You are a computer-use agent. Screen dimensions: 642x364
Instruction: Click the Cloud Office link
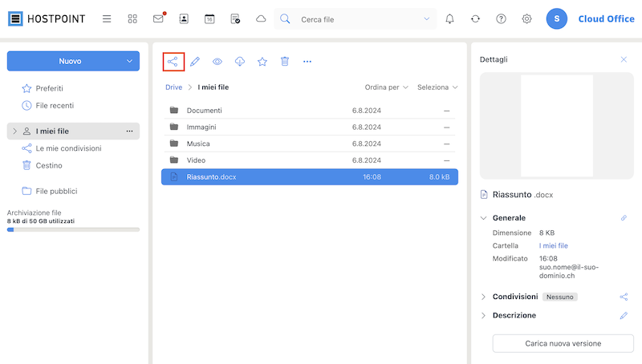[x=607, y=18]
